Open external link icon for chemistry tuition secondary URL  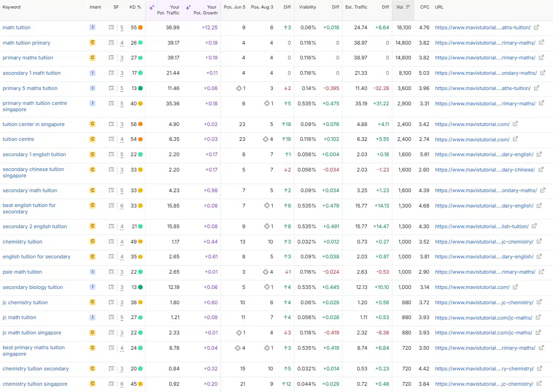tap(539, 369)
